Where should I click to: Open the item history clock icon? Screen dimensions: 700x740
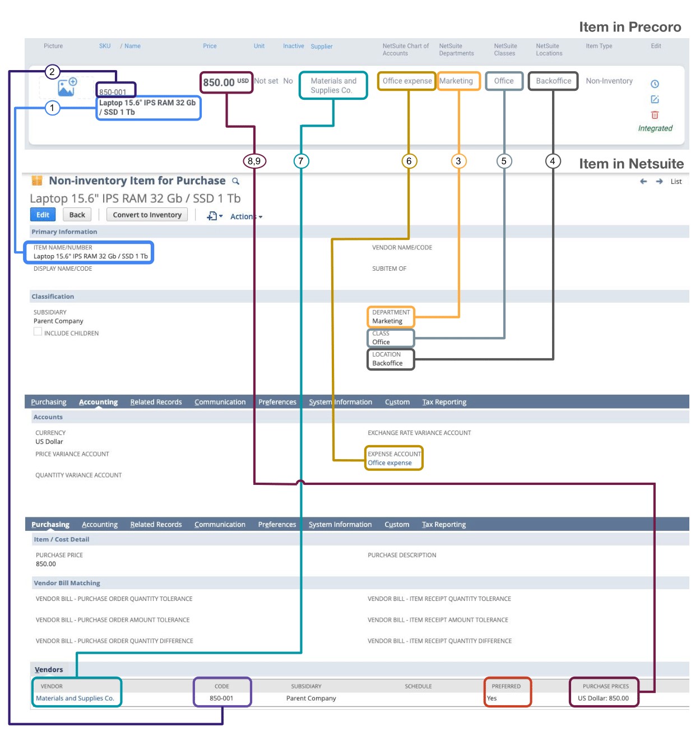655,84
